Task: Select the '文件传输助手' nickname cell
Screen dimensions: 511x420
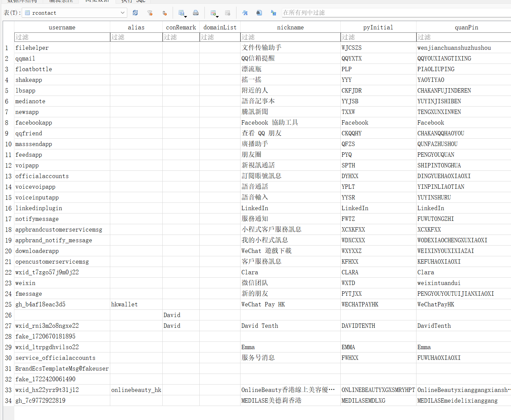Action: (290, 48)
